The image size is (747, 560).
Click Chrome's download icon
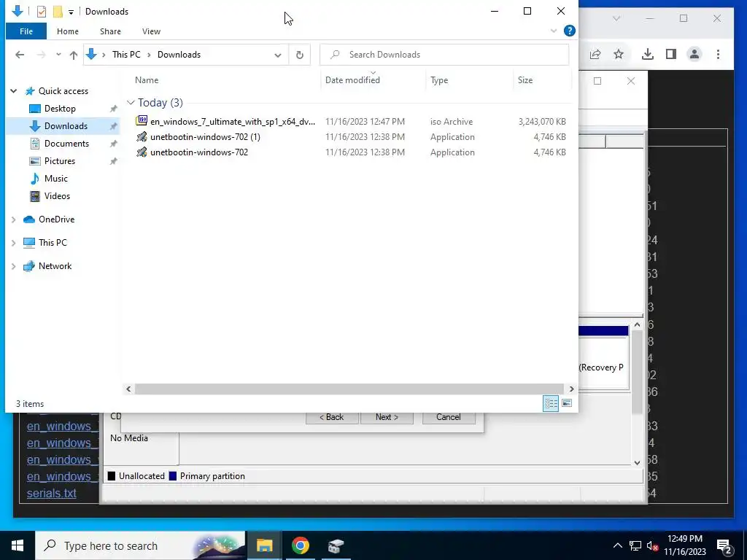pos(648,54)
